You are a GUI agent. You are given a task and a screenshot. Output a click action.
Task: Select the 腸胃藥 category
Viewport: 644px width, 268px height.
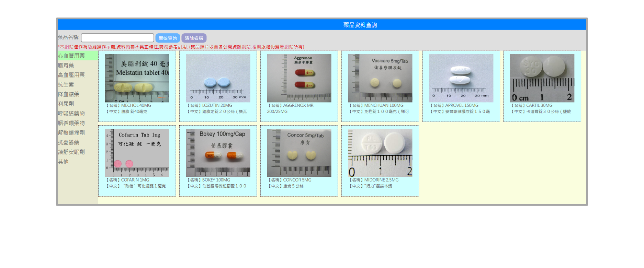[x=78, y=65]
